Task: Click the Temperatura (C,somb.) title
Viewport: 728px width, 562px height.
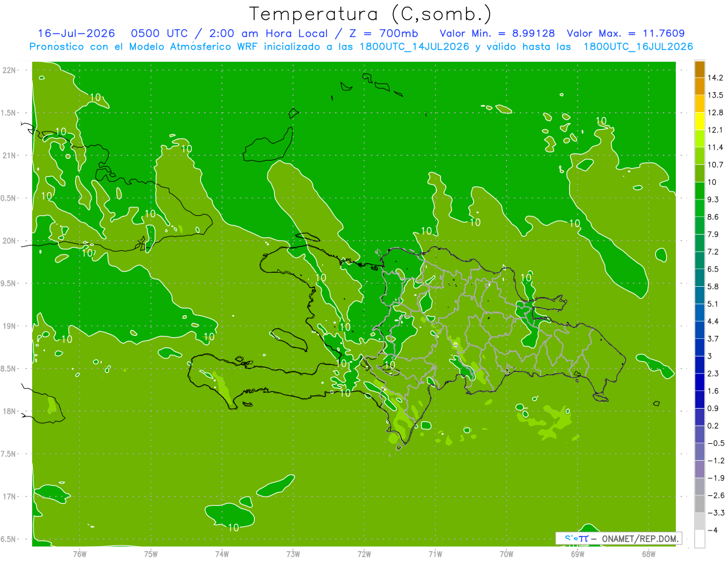Action: pyautogui.click(x=371, y=14)
